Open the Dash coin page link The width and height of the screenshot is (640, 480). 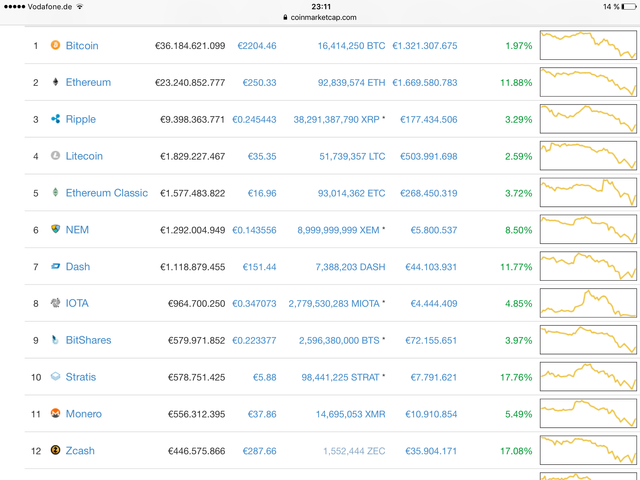click(x=78, y=267)
